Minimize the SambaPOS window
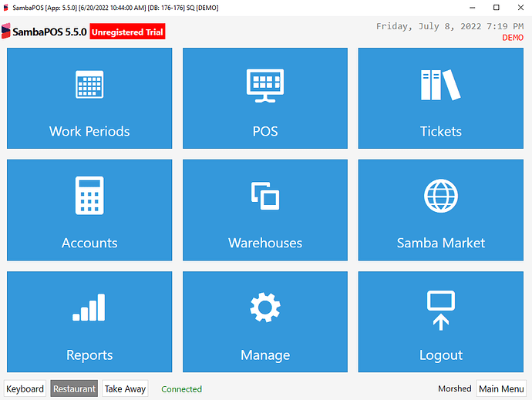The width and height of the screenshot is (532, 400). pos(473,8)
